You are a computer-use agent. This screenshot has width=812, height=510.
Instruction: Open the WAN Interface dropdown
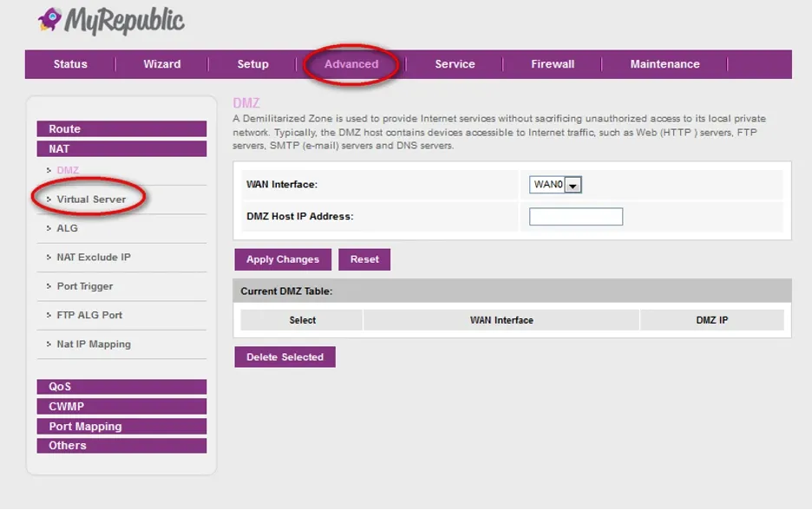555,185
